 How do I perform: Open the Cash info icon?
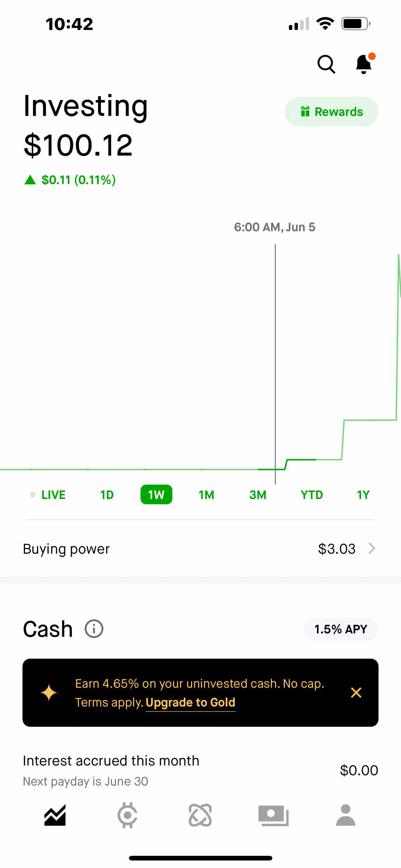click(x=94, y=629)
